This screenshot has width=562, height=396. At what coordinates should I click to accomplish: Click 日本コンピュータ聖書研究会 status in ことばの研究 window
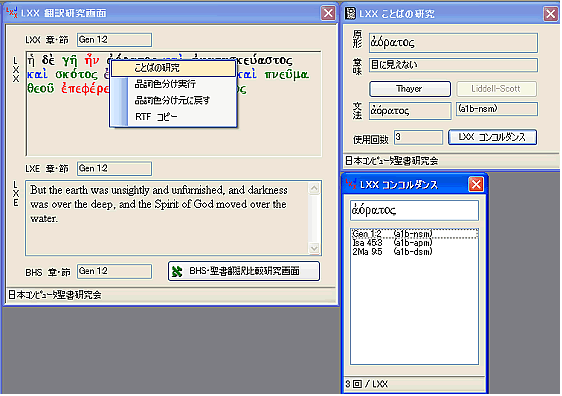[x=391, y=161]
